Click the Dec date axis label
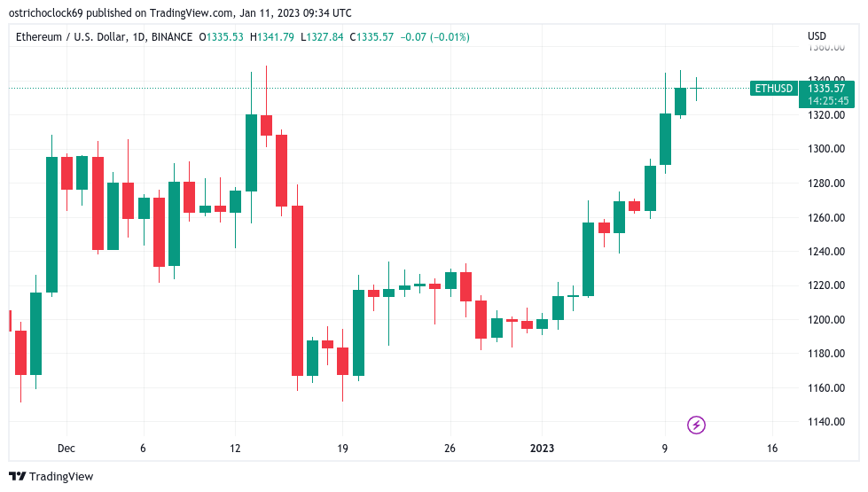 (66, 449)
